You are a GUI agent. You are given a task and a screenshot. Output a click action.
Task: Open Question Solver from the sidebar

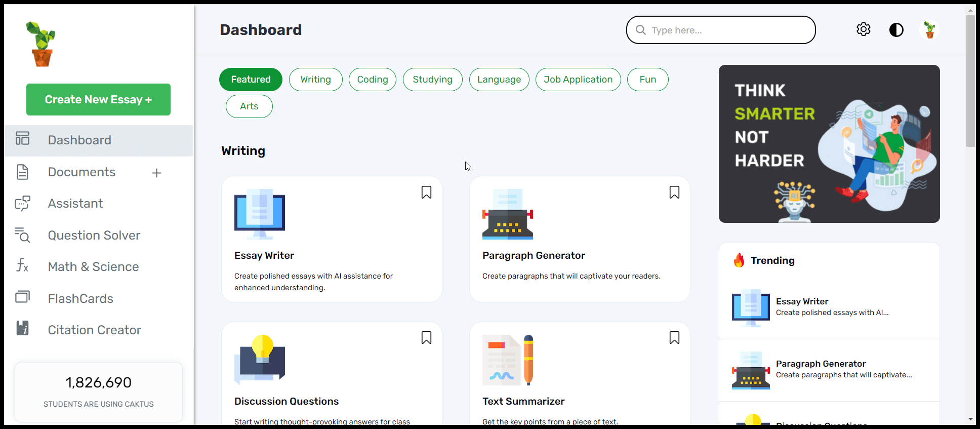click(x=94, y=236)
